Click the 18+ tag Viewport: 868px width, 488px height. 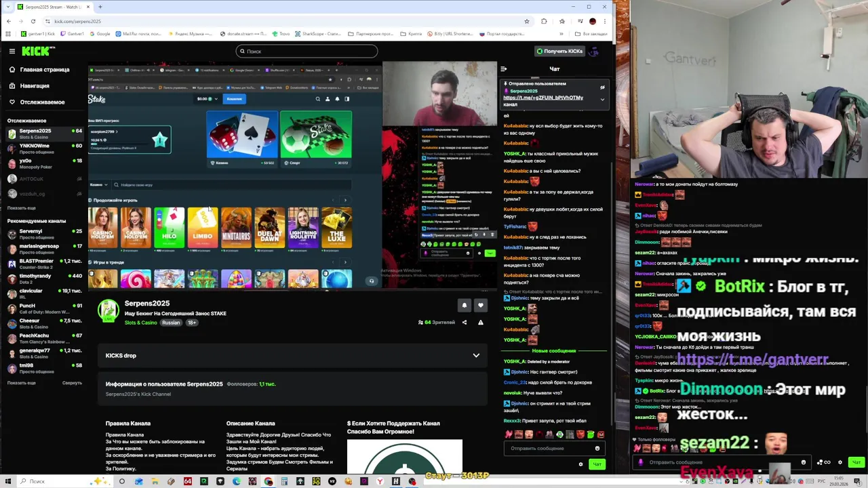191,323
